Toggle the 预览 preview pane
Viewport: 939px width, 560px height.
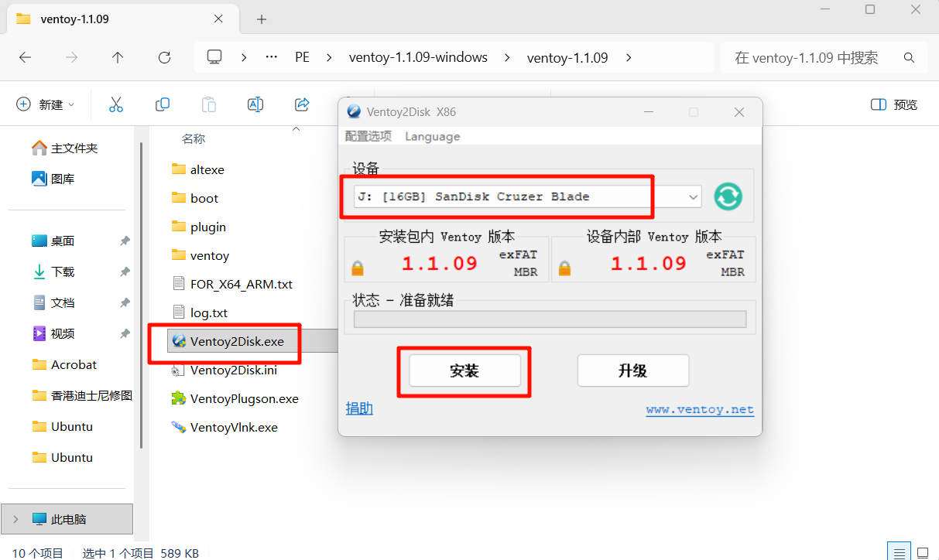[894, 104]
